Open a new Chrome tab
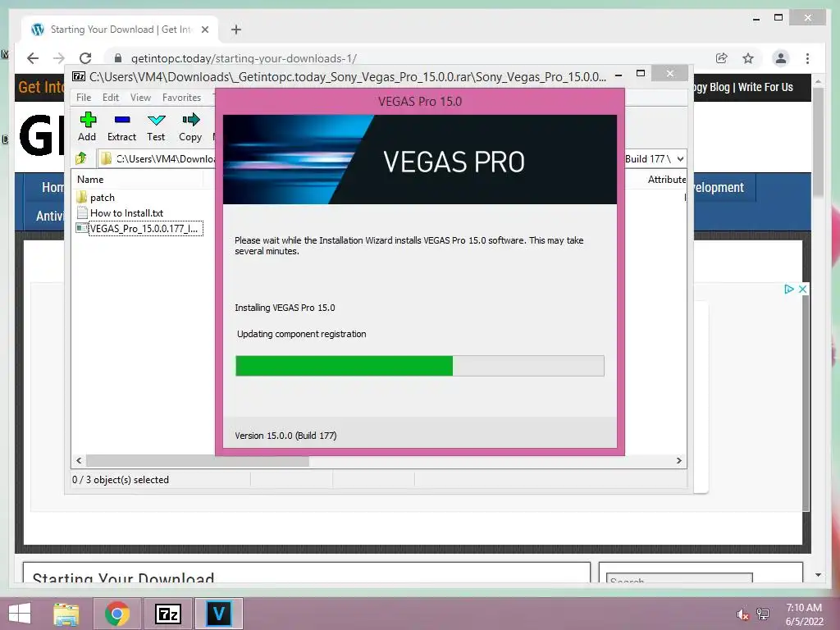Screen dimensions: 840x630 (235, 30)
